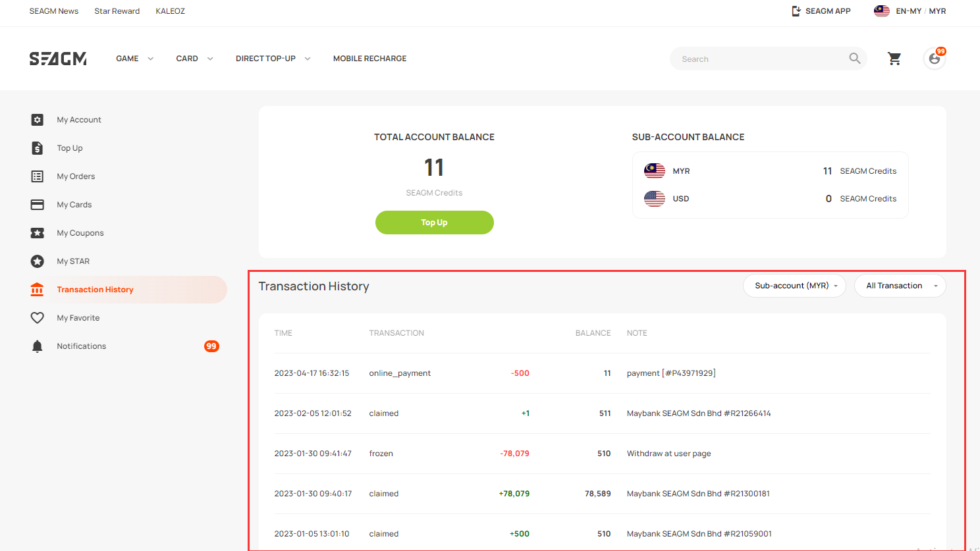The width and height of the screenshot is (980, 551).
Task: Select Transaction History in sidebar
Action: pos(95,290)
